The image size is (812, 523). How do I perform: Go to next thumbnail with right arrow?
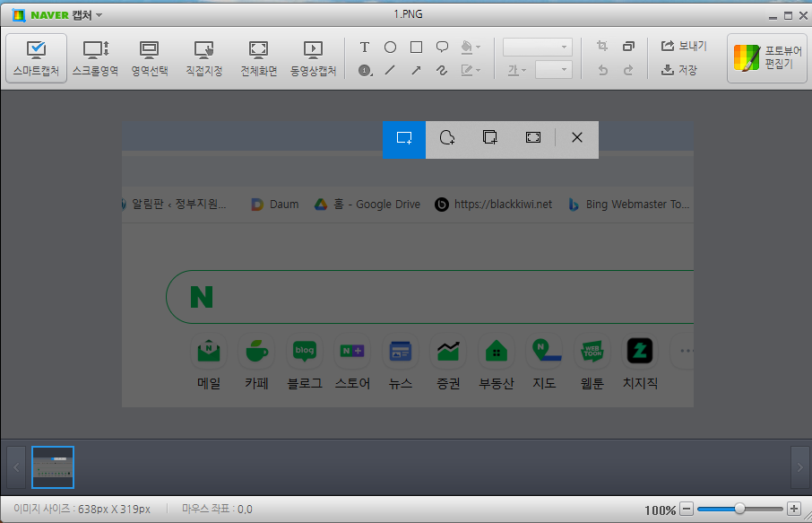tap(800, 467)
